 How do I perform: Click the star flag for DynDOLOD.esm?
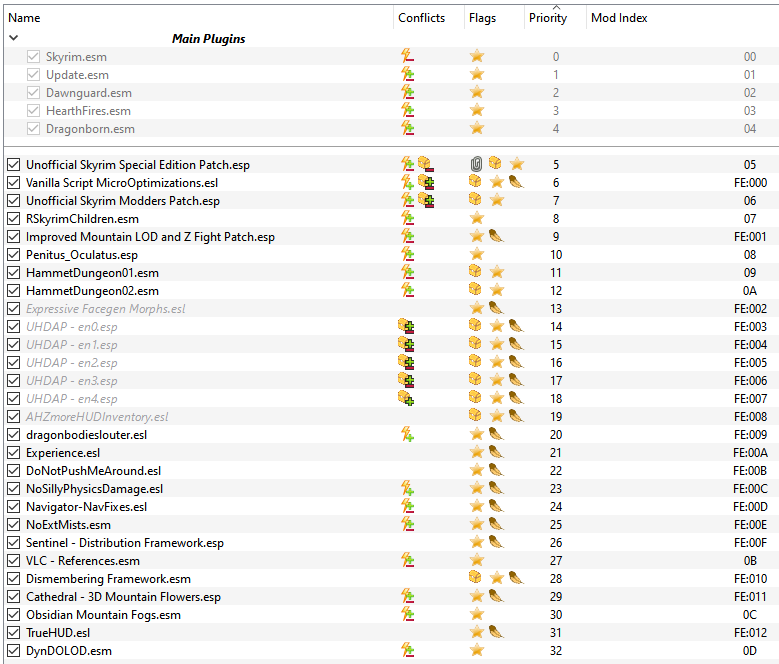click(477, 650)
